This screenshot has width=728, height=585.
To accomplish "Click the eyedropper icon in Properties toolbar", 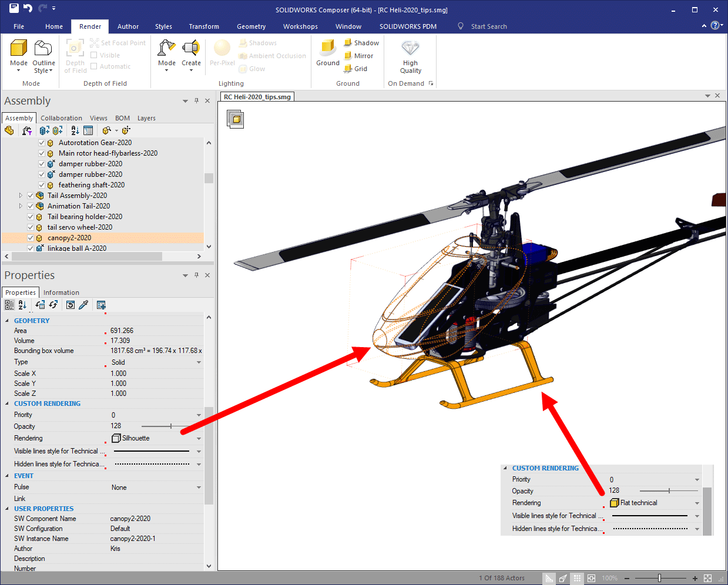I will [83, 305].
